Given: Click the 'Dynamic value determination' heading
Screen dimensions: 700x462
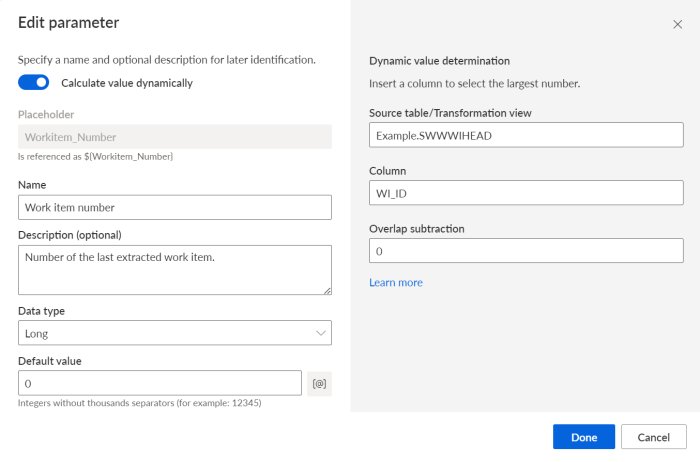Looking at the screenshot, I should pyautogui.click(x=439, y=61).
